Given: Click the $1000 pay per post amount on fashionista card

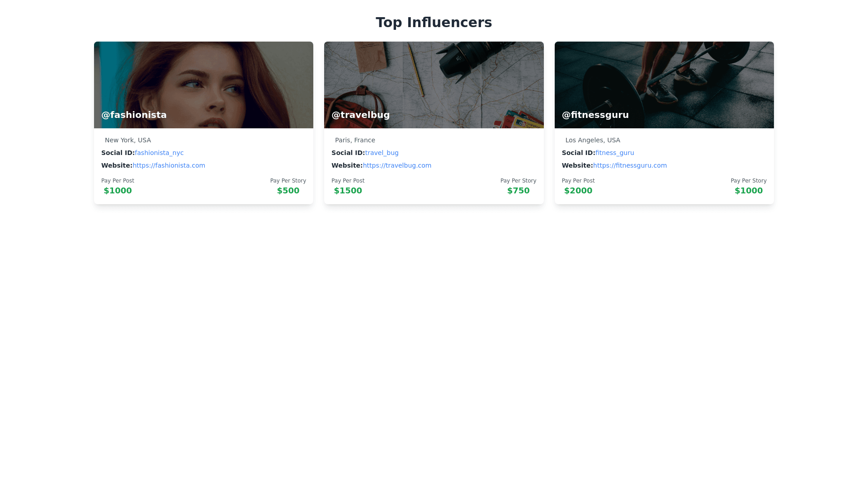Looking at the screenshot, I should (118, 191).
